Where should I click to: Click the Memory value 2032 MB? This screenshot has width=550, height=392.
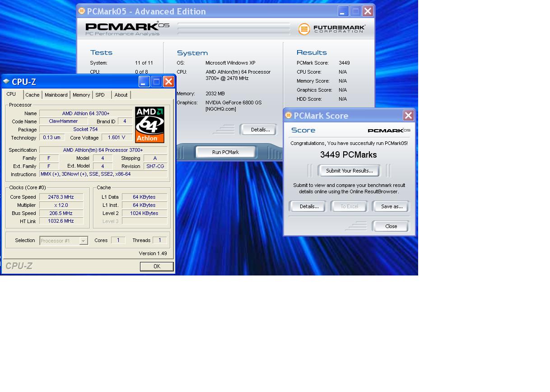click(x=215, y=93)
